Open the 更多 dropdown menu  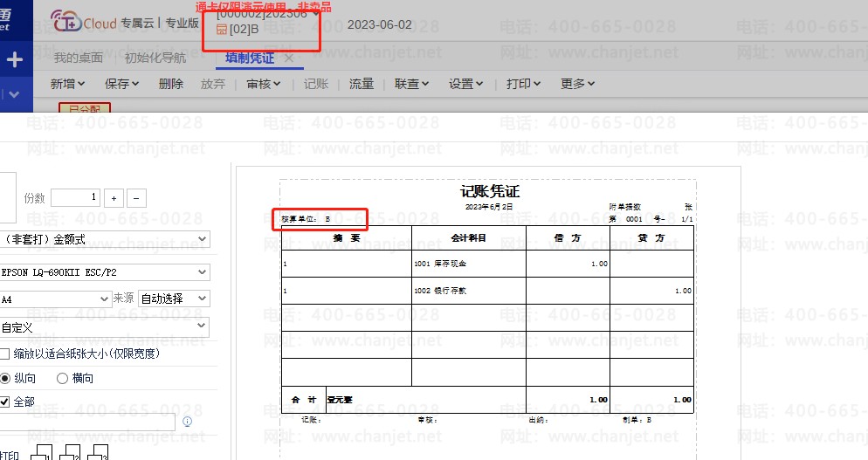tap(577, 84)
